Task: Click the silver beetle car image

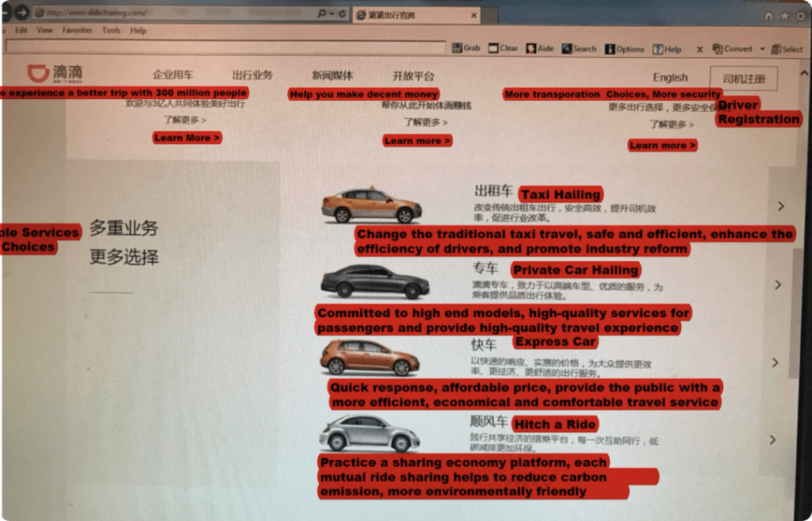Action: click(370, 433)
